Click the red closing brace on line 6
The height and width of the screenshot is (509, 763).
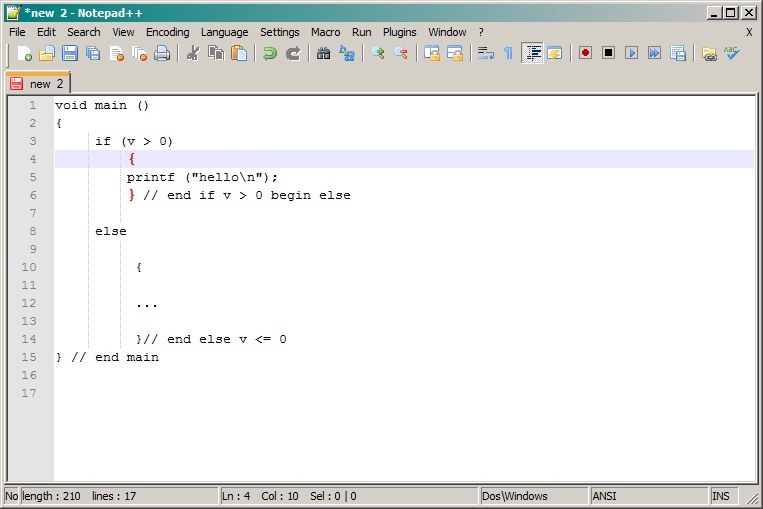[131, 195]
